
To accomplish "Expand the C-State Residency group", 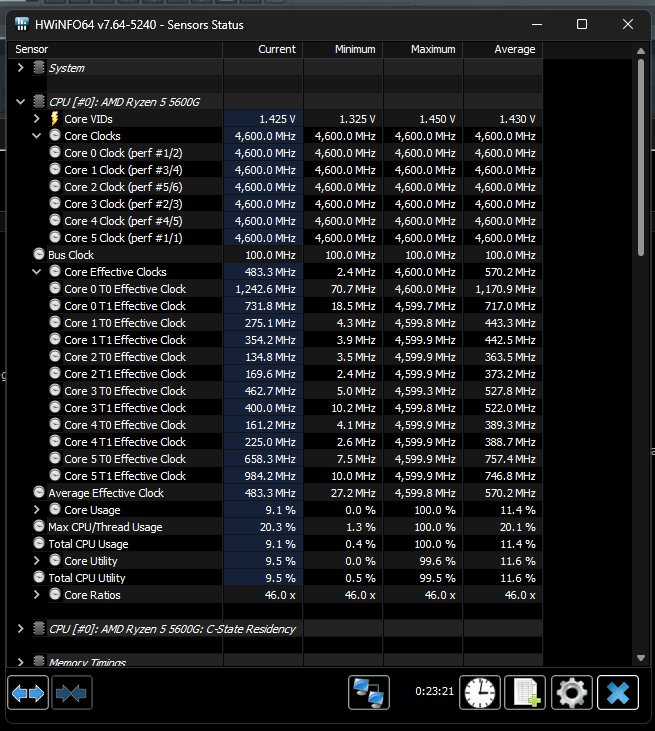I will (21, 628).
